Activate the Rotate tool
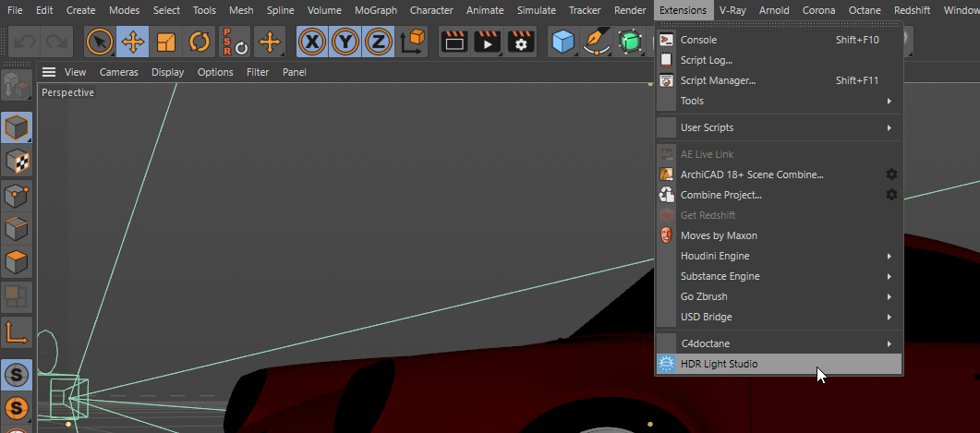The image size is (980, 433). point(199,42)
